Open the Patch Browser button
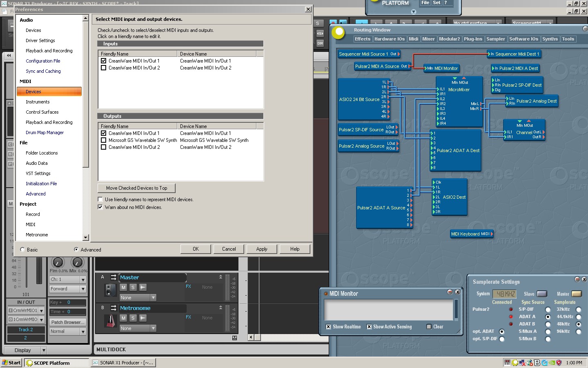Image resolution: width=588 pixels, height=368 pixels. click(x=68, y=322)
